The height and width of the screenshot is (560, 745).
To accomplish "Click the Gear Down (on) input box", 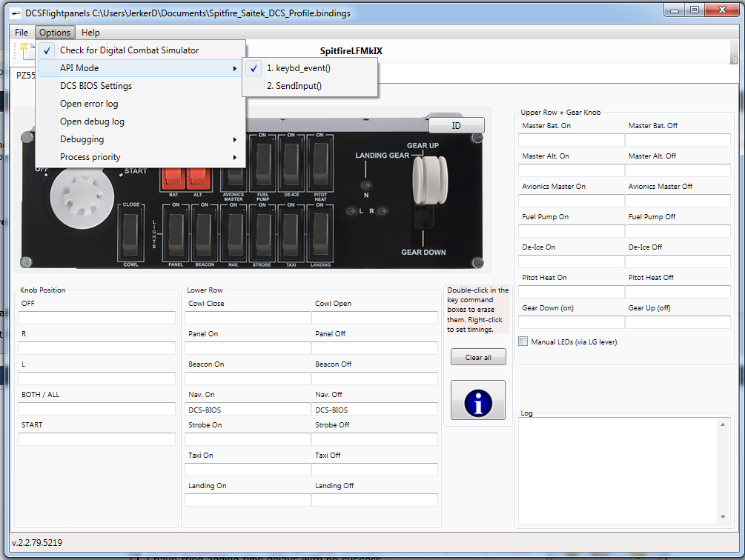I will [571, 322].
